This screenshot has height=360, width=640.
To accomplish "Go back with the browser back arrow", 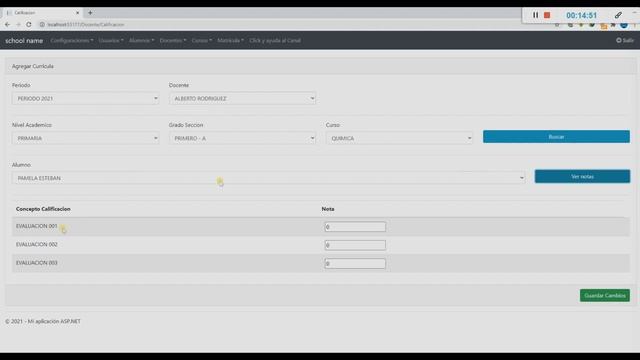I will tap(7, 24).
